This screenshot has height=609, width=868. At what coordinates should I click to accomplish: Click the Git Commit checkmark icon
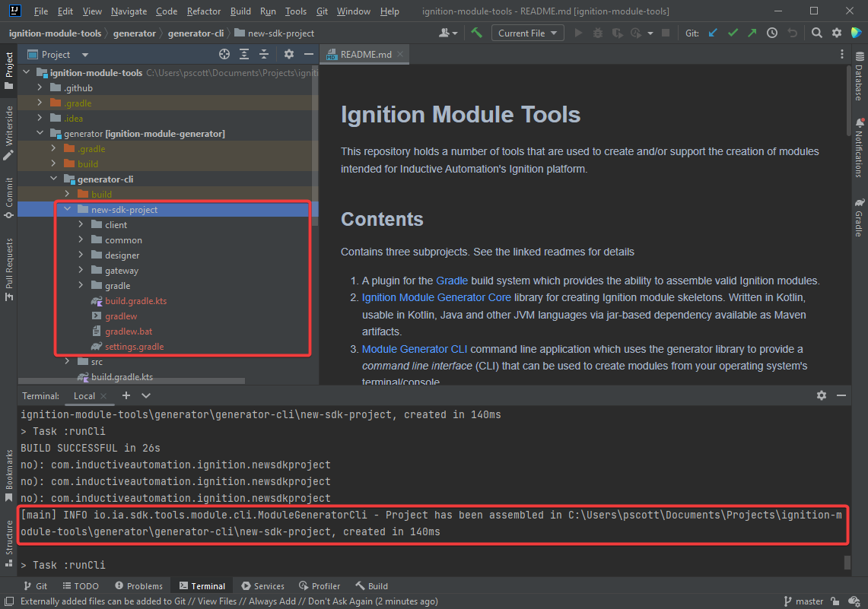tap(733, 33)
